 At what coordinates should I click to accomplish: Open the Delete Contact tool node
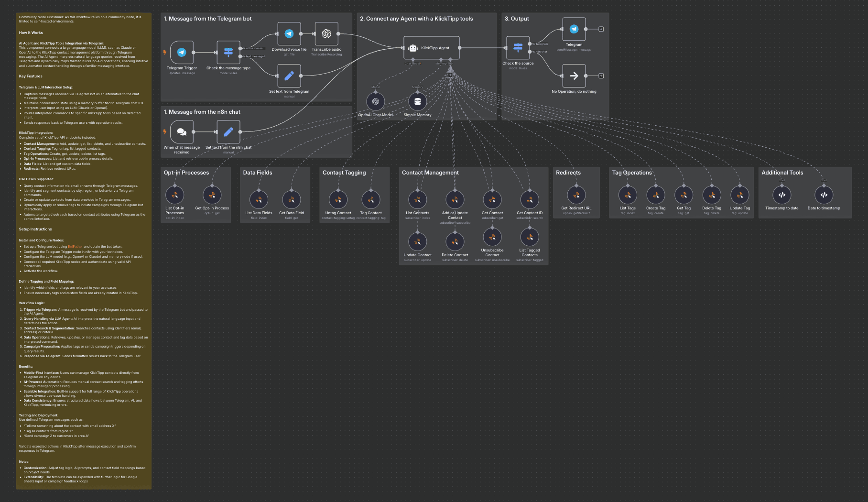(455, 242)
